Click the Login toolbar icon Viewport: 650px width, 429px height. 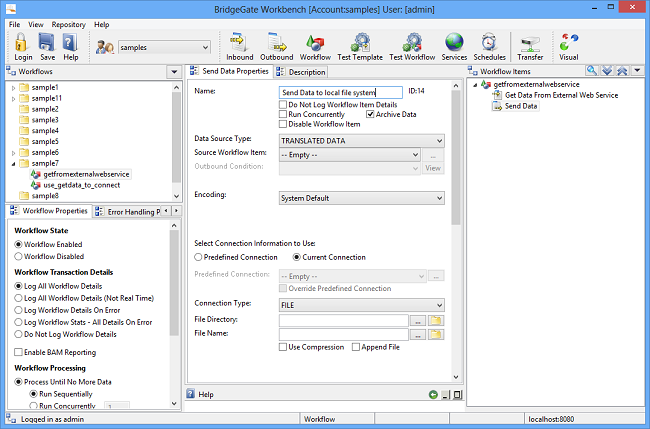click(x=22, y=45)
